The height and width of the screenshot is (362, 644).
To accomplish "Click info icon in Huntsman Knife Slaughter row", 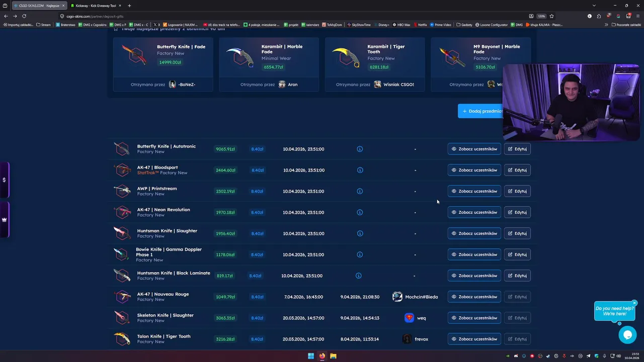I will [x=360, y=233].
